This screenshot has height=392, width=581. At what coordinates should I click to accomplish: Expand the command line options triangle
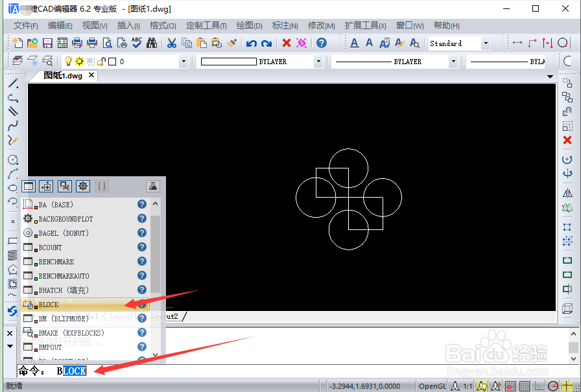[10, 347]
